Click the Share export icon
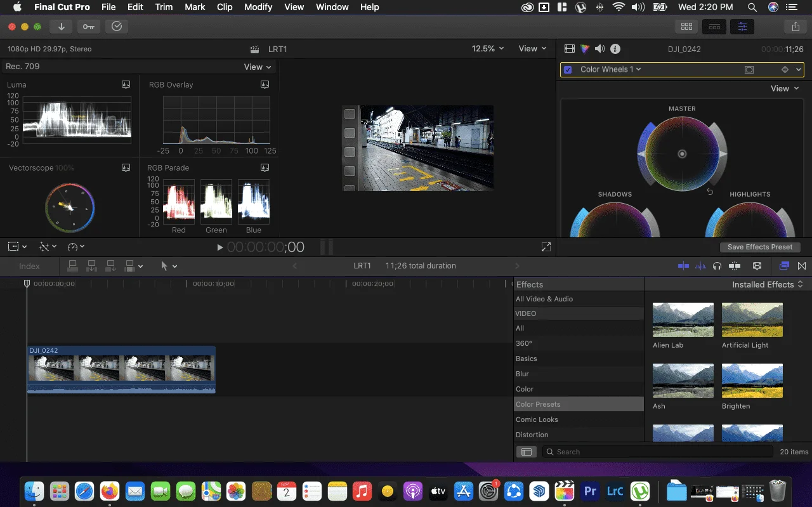The width and height of the screenshot is (812, 507). [x=796, y=27]
